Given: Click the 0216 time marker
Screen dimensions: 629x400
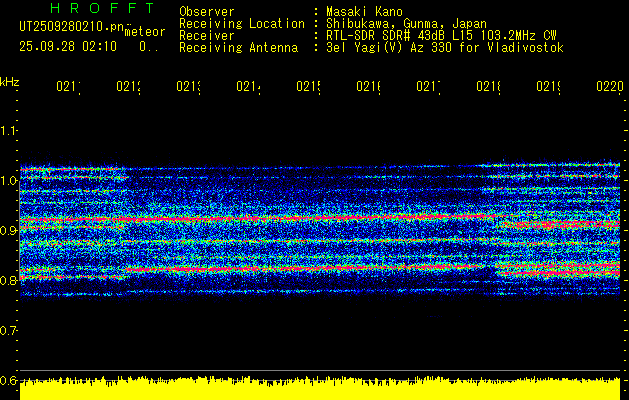Looking at the screenshot, I should tap(369, 86).
